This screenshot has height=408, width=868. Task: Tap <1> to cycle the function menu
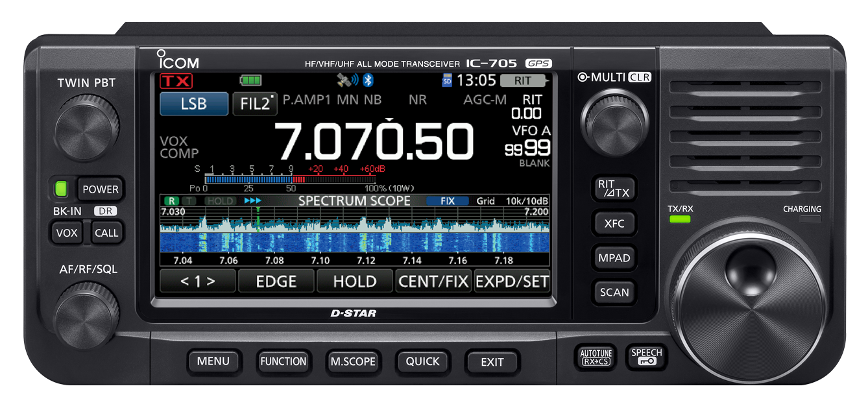[x=197, y=281]
